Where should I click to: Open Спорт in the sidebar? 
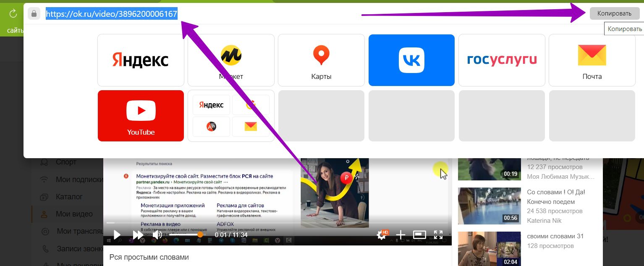(66, 162)
